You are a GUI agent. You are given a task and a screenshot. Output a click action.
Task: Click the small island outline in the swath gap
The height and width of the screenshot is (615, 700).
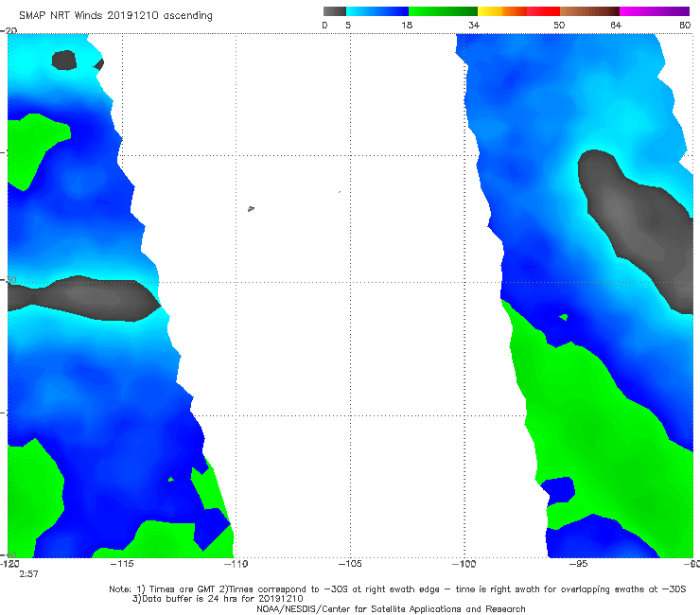(x=251, y=208)
